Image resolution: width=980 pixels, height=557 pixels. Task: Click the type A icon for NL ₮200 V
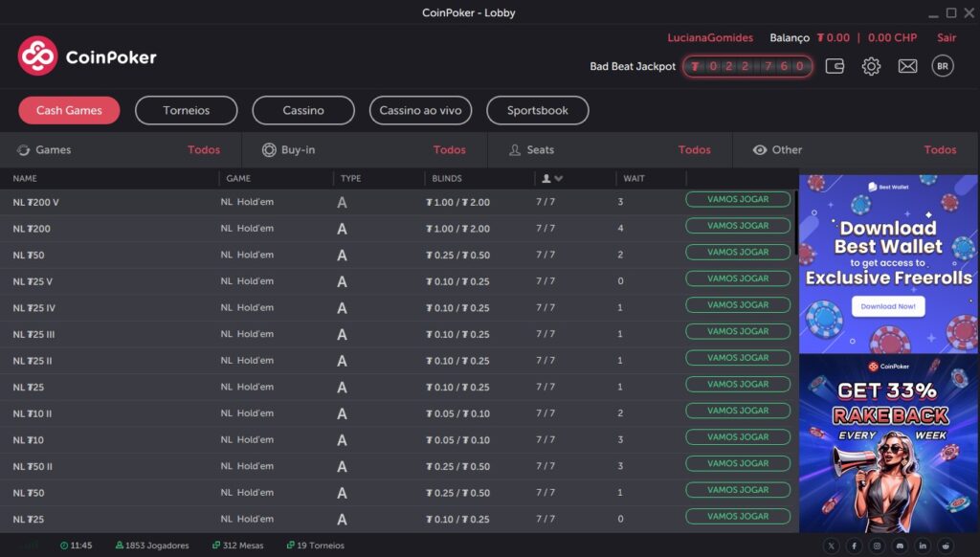(x=342, y=203)
